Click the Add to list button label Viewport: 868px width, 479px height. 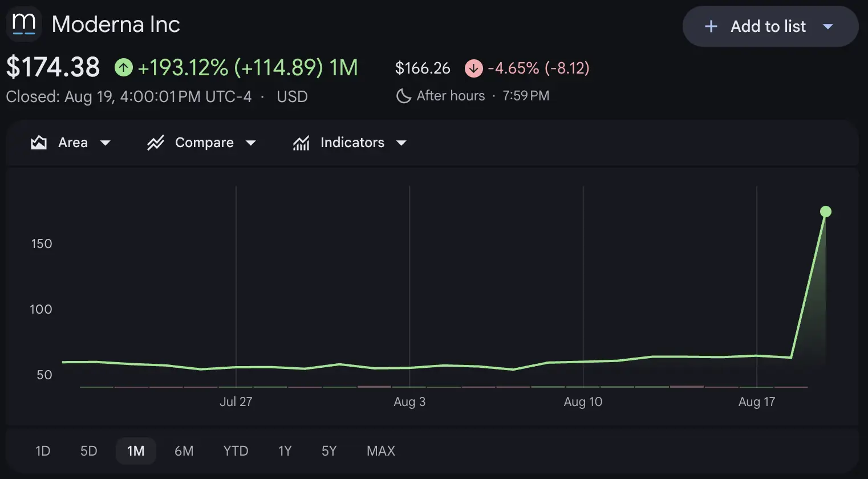tap(768, 26)
